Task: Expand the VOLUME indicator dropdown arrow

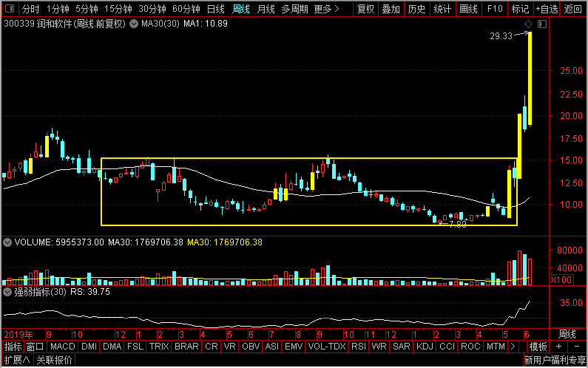Action: [7, 242]
